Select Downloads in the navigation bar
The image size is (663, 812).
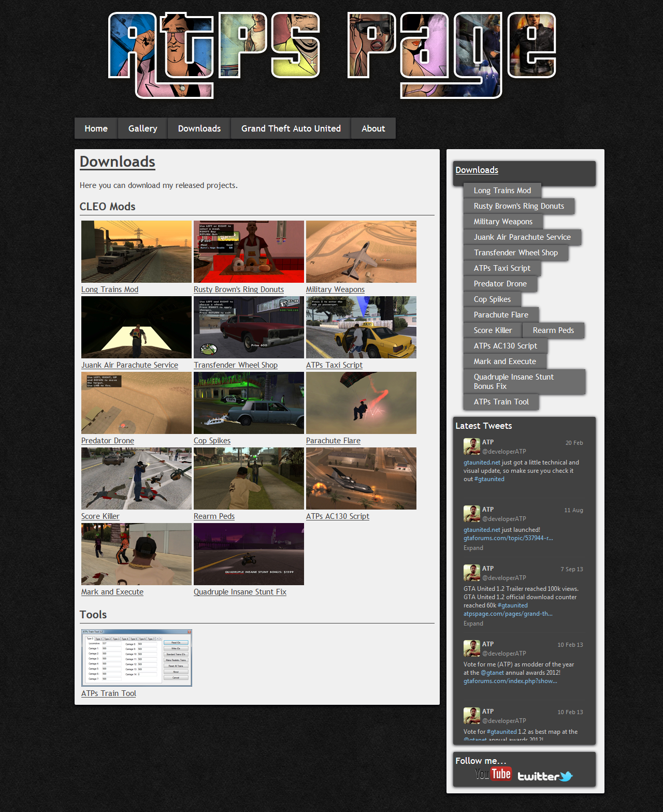coord(199,128)
